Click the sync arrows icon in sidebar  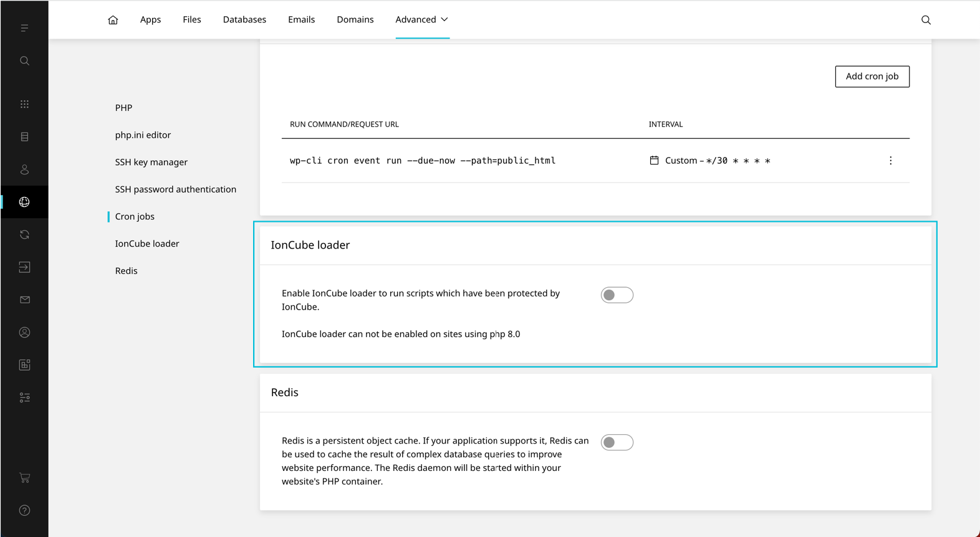24,234
